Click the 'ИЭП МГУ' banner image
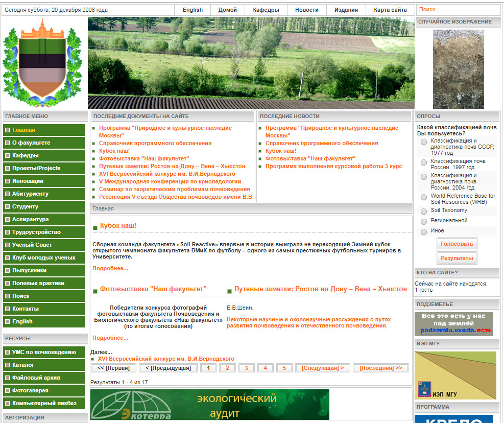Viewport: 504px width, 423px height. (x=455, y=375)
